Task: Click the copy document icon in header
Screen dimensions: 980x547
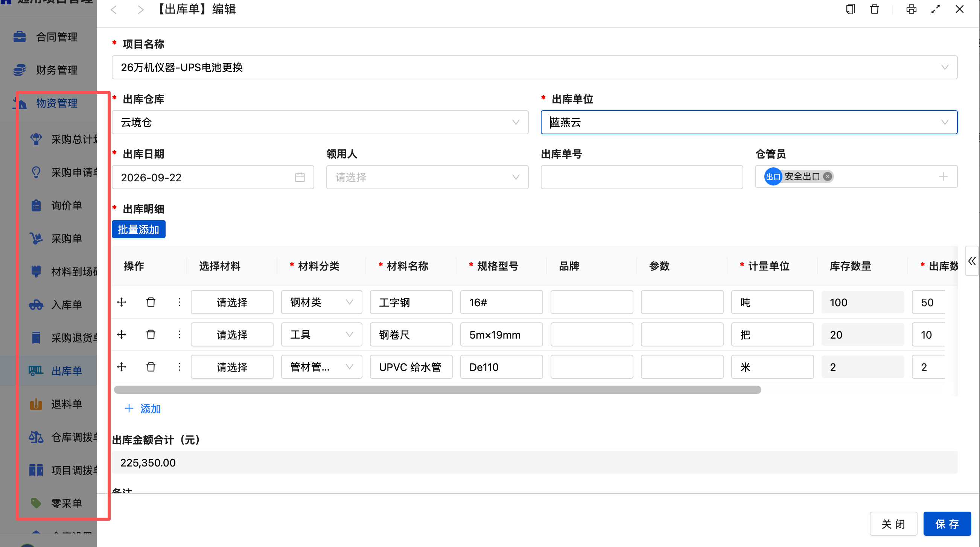Action: pos(850,9)
